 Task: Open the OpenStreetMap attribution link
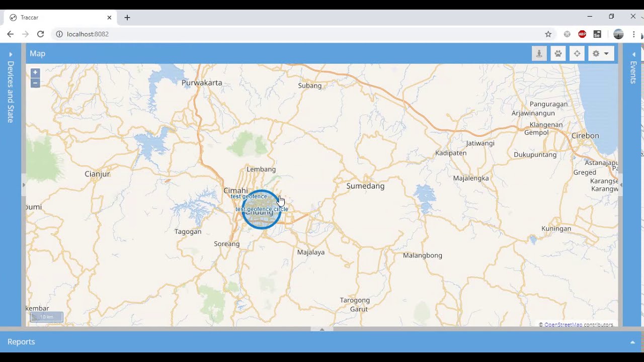pos(563,325)
